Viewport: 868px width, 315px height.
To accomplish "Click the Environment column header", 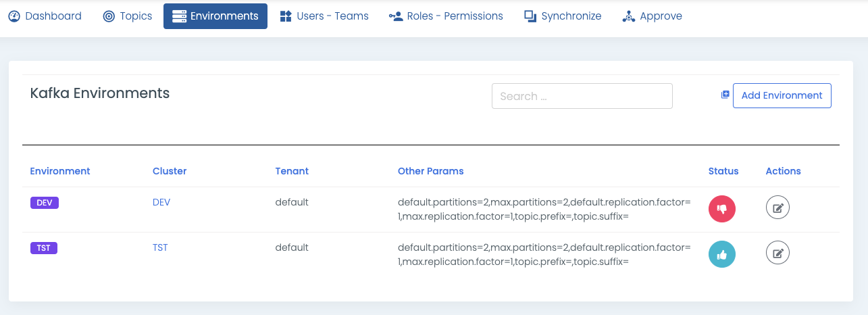I will point(60,171).
